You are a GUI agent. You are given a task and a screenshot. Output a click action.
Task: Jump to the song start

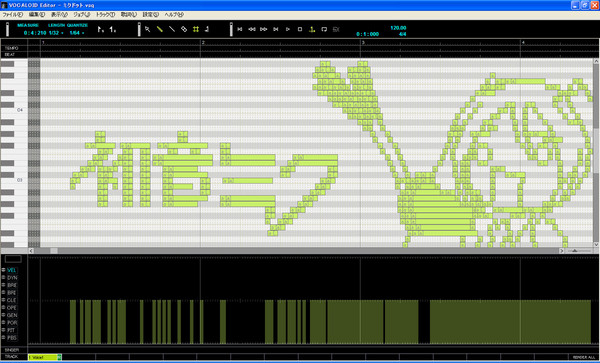[240, 29]
